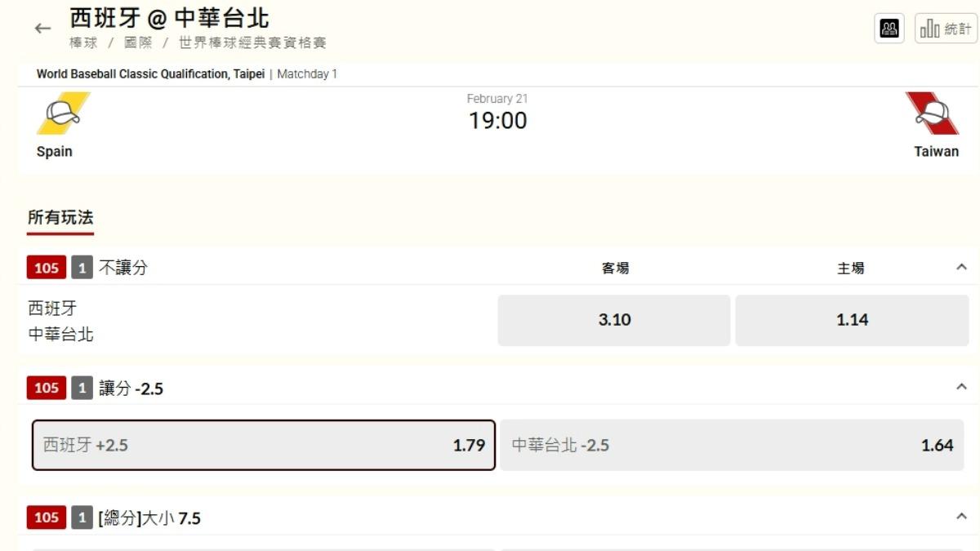The image size is (980, 551).
Task: Click the gray 1 badge beside 不讓分
Action: click(x=82, y=268)
